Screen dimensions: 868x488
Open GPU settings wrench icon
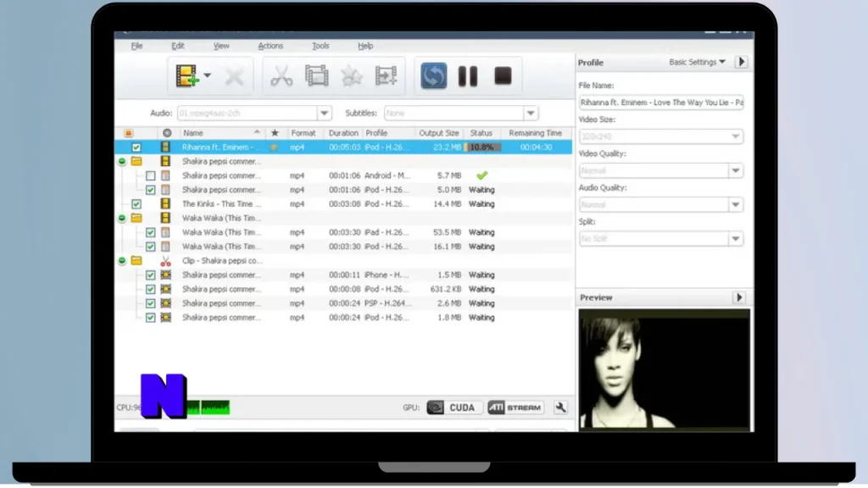[560, 408]
